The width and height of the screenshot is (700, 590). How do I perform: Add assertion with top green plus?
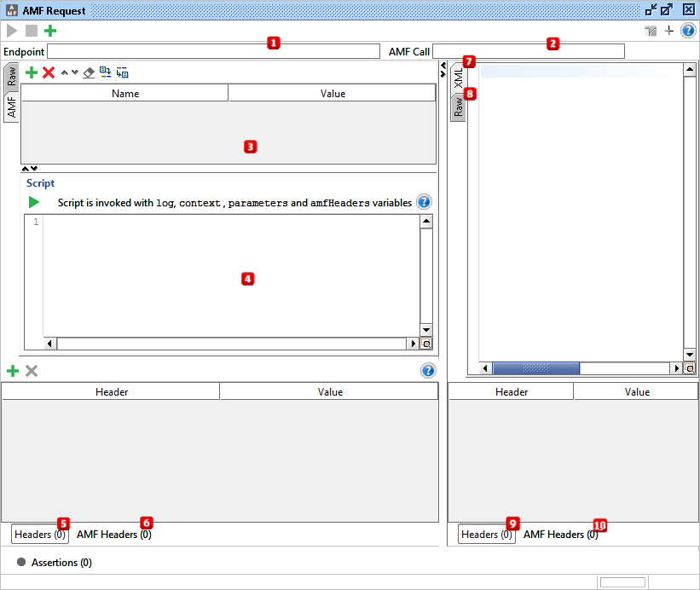click(x=50, y=31)
